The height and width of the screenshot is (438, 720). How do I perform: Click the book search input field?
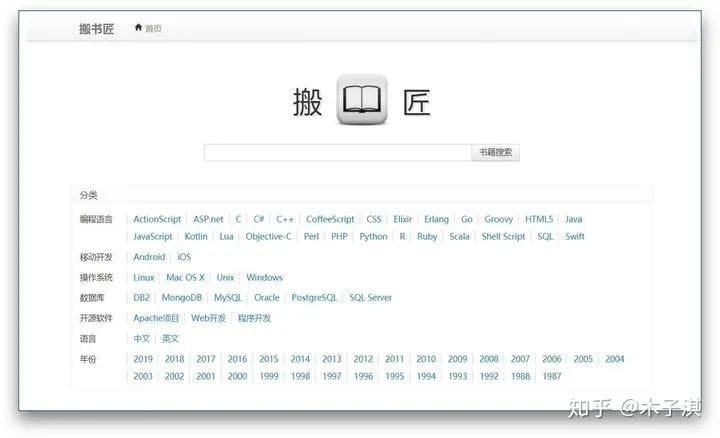pos(338,152)
